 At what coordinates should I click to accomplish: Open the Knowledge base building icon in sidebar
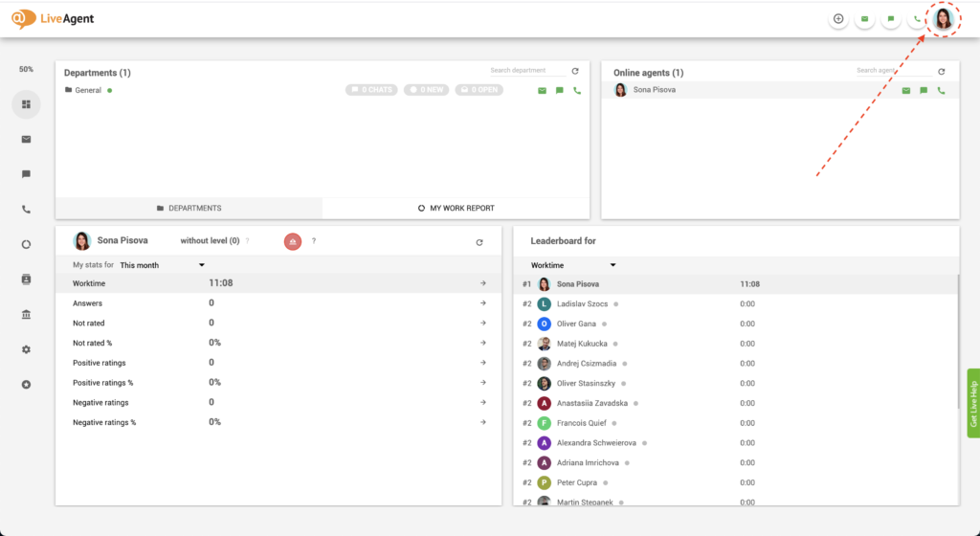click(26, 314)
